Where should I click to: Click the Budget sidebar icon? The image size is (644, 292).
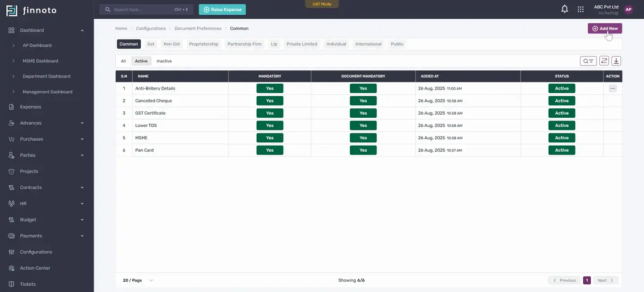(x=12, y=219)
